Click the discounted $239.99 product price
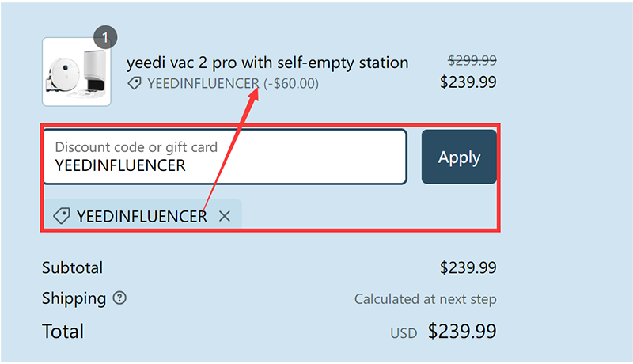This screenshot has width=633, height=364. [468, 81]
